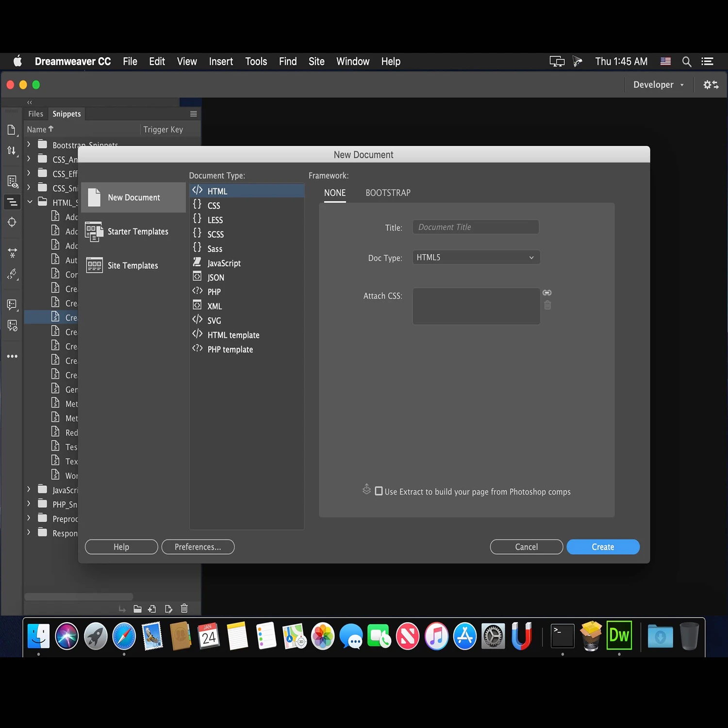This screenshot has height=728, width=728.
Task: Switch to the Files panel tab
Action: (36, 114)
